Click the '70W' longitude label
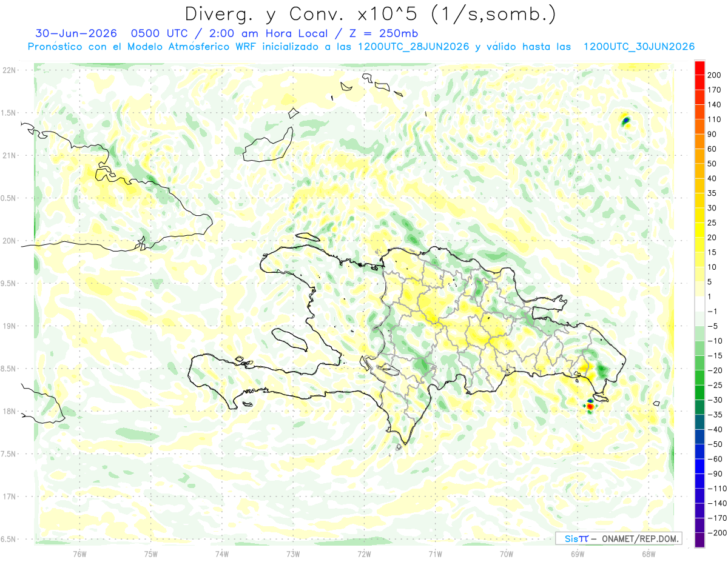 pos(506,554)
